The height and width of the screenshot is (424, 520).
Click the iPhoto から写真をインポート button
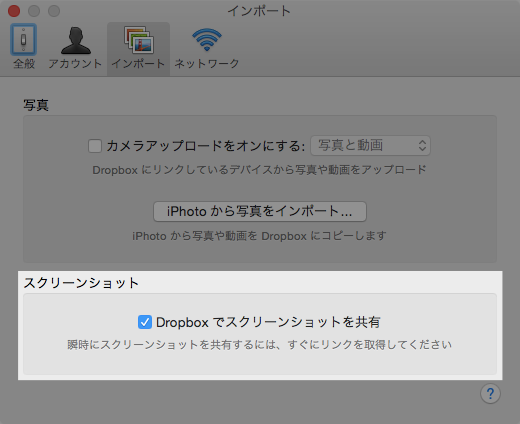260,211
